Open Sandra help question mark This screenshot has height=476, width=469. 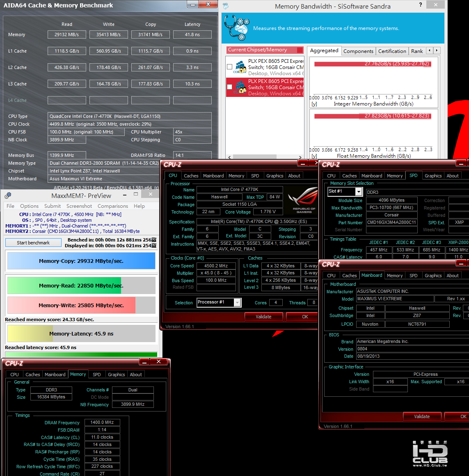tap(421, 5)
